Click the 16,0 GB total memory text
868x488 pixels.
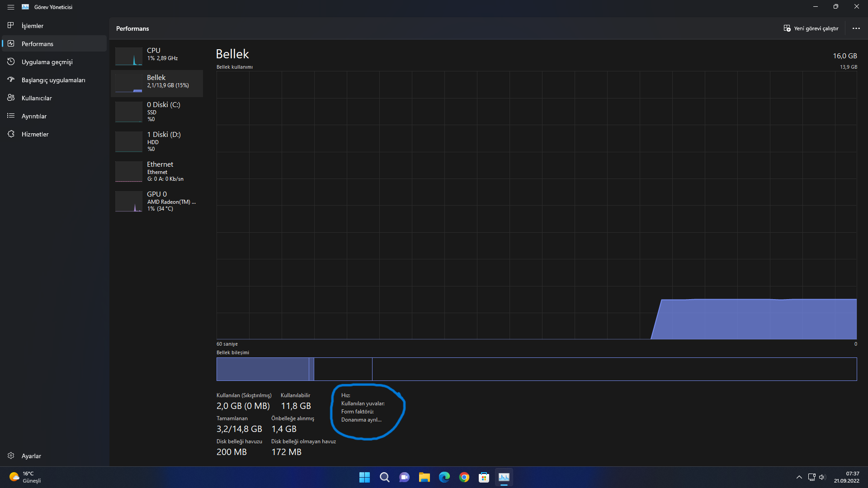(845, 56)
